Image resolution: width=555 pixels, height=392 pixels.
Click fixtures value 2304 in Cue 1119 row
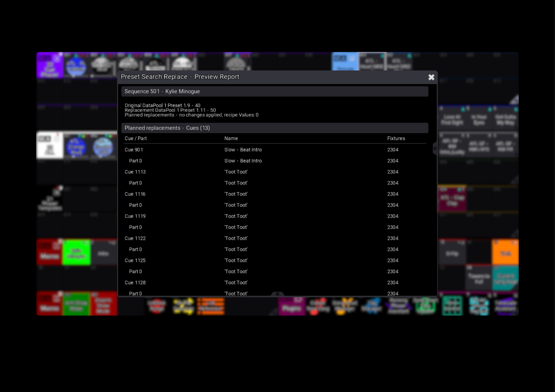(392, 216)
